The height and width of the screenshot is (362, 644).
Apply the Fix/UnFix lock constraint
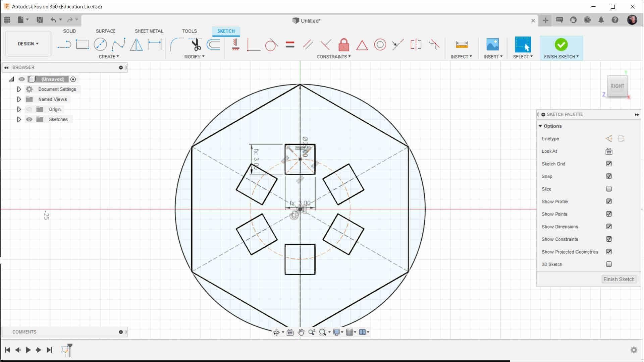(344, 44)
